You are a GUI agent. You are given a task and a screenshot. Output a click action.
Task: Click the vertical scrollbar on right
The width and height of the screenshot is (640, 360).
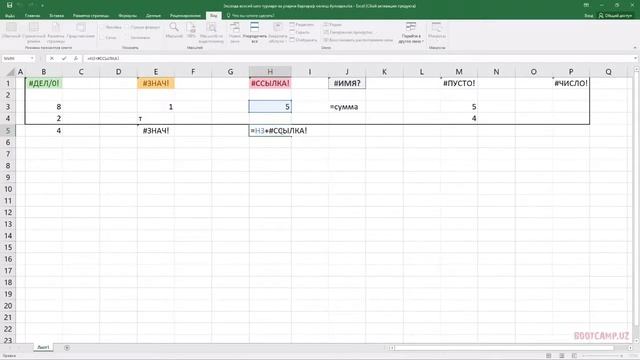[636, 200]
